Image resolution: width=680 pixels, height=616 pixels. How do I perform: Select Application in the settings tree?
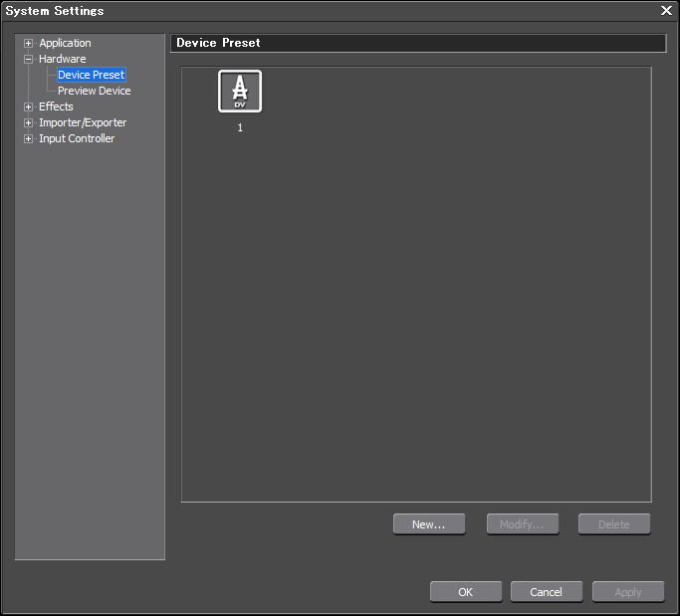pos(65,43)
